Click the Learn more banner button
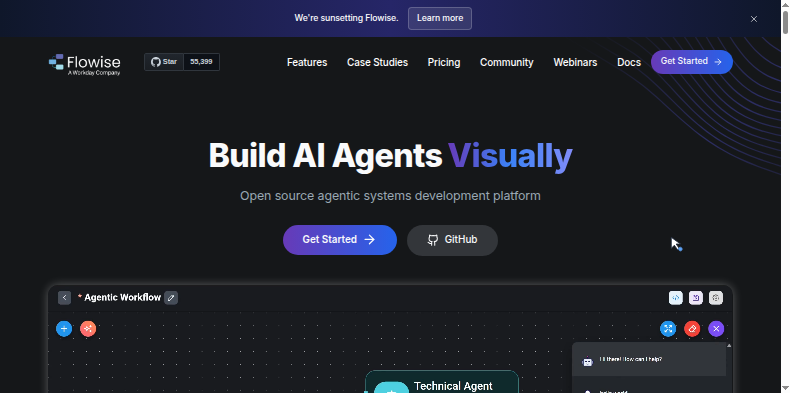Viewport: 790px width, 393px height. click(x=440, y=18)
